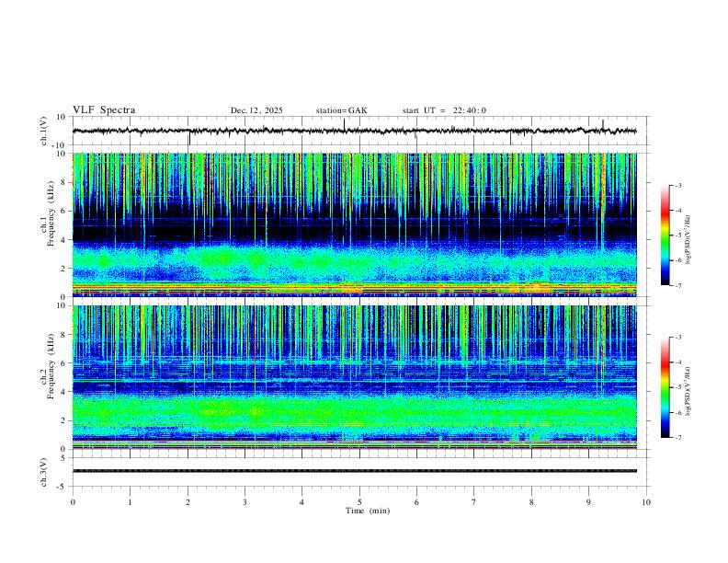728x563 pixels.
Task: Click time axis tick label '7'
Action: 474,502
